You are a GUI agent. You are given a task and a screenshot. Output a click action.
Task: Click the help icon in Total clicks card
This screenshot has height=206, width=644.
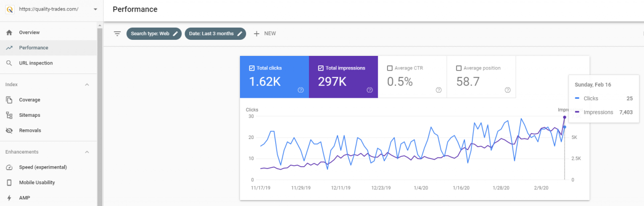point(300,90)
